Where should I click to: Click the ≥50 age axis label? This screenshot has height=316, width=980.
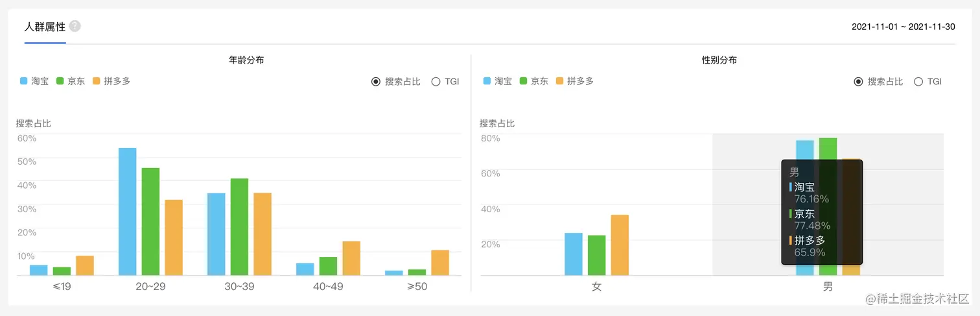pos(416,287)
